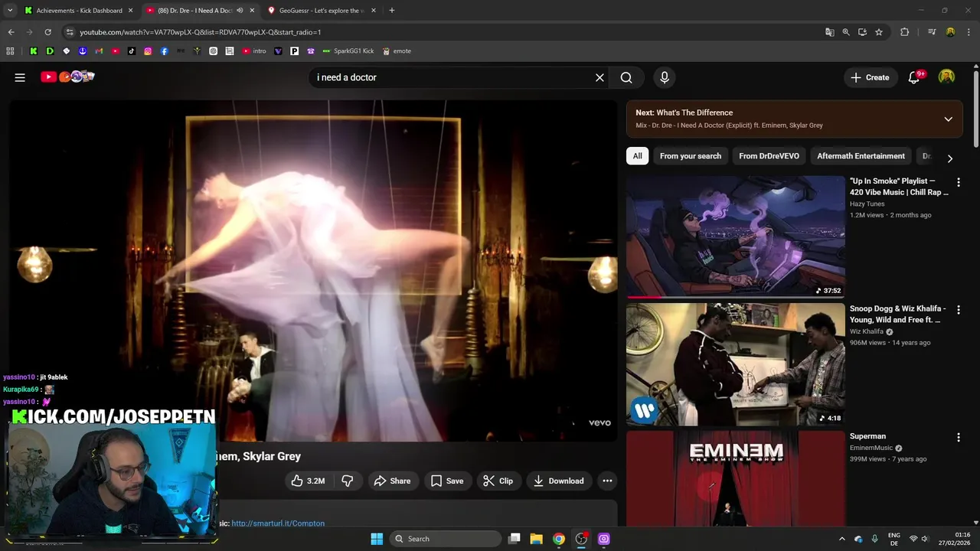The image size is (980, 551).
Task: Create a clip of the video
Action: [x=498, y=481]
